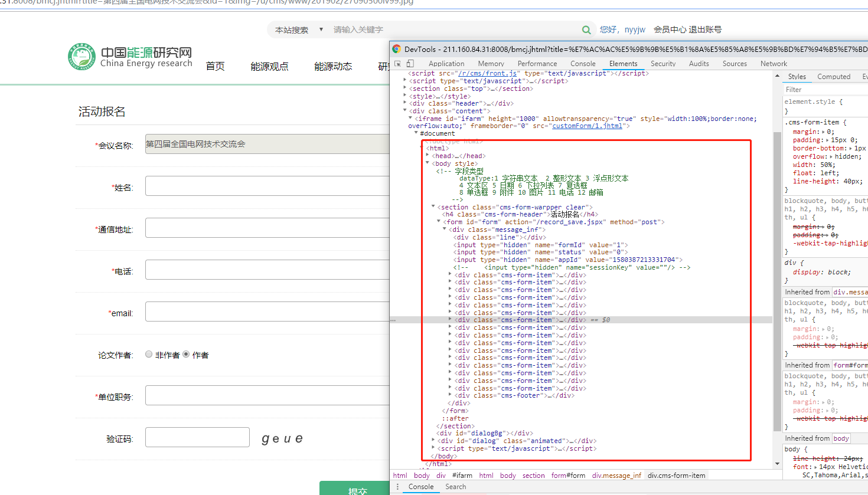Image resolution: width=868 pixels, height=495 pixels.
Task: Click the China Energy Research logo
Action: [130, 57]
